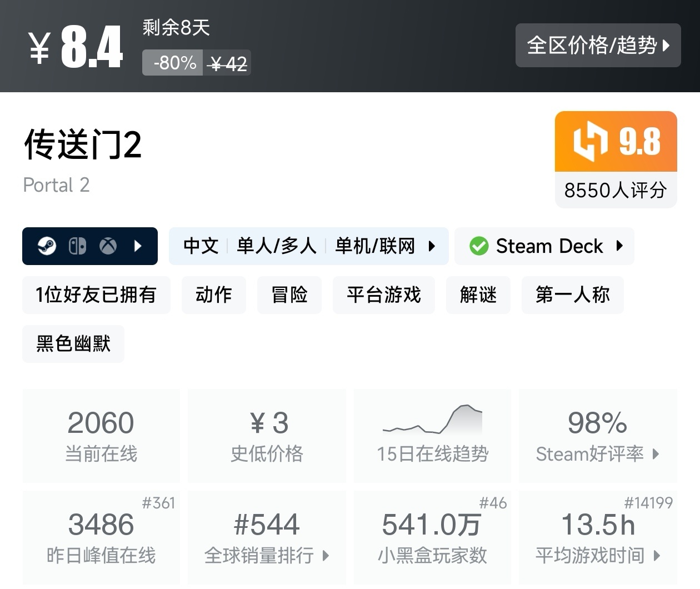Click the 中文 language label
The image size is (700, 589).
pyautogui.click(x=201, y=246)
